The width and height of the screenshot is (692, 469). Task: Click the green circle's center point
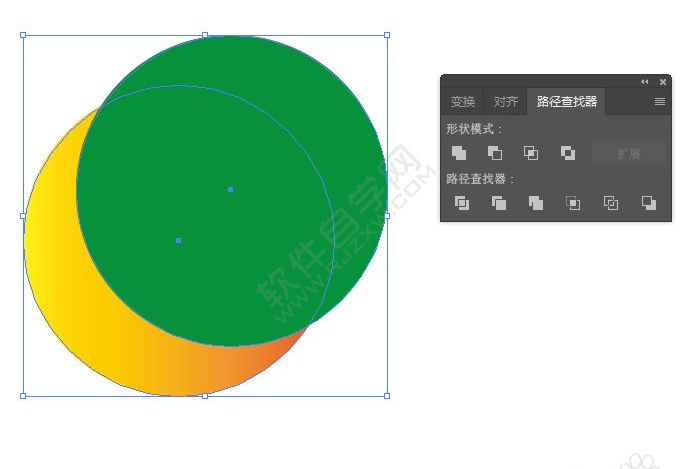(x=230, y=189)
